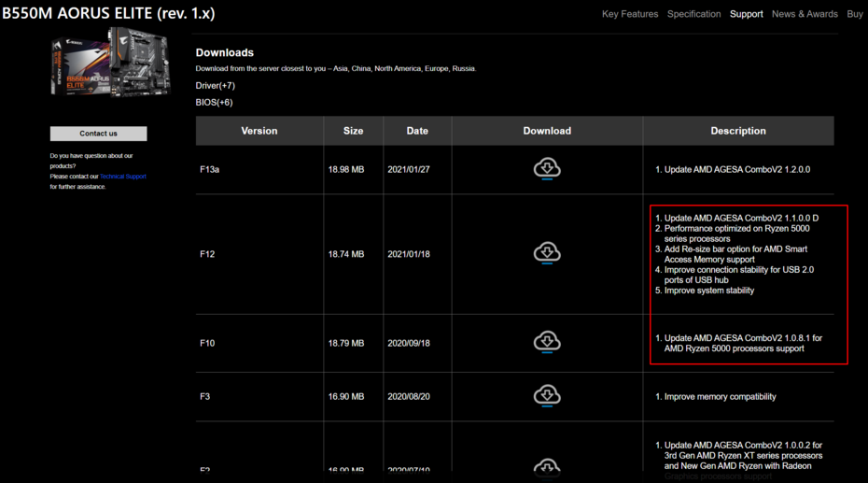
Task: Open the Buy tab
Action: click(855, 14)
